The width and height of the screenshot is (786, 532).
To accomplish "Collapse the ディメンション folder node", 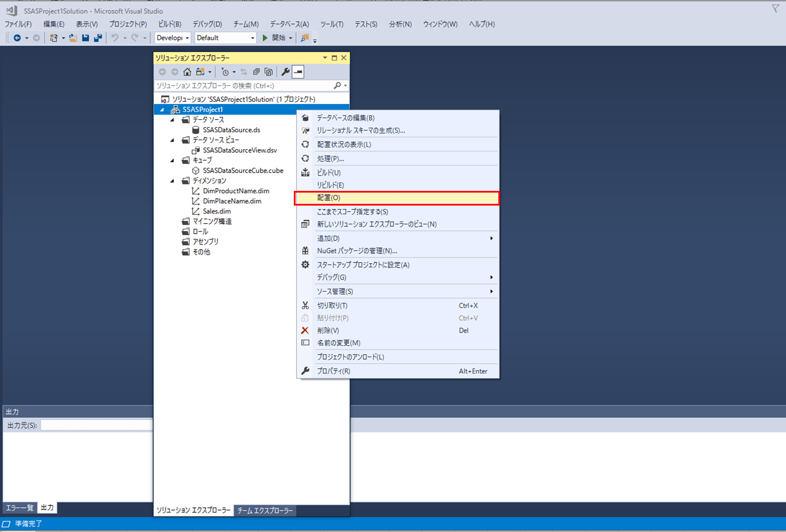I will pos(172,181).
